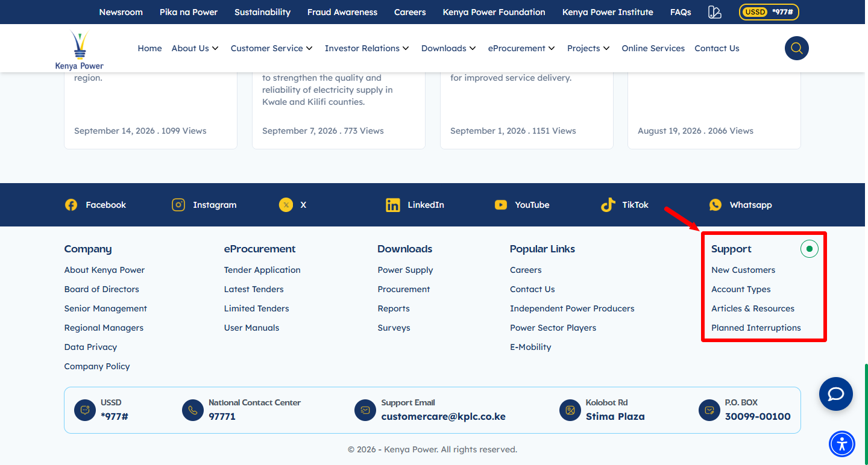Open Fraud Awareness in the top bar
Screen dimensions: 868x465
pos(342,12)
